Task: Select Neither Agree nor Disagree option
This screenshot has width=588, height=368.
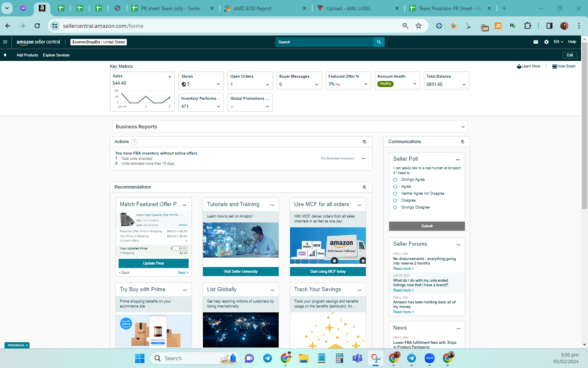Action: tap(395, 194)
